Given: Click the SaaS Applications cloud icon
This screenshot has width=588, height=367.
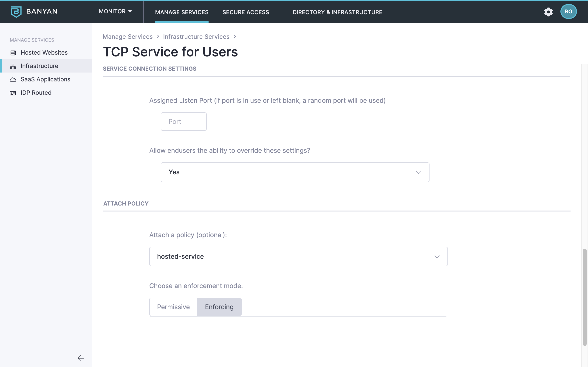Looking at the screenshot, I should click(13, 80).
